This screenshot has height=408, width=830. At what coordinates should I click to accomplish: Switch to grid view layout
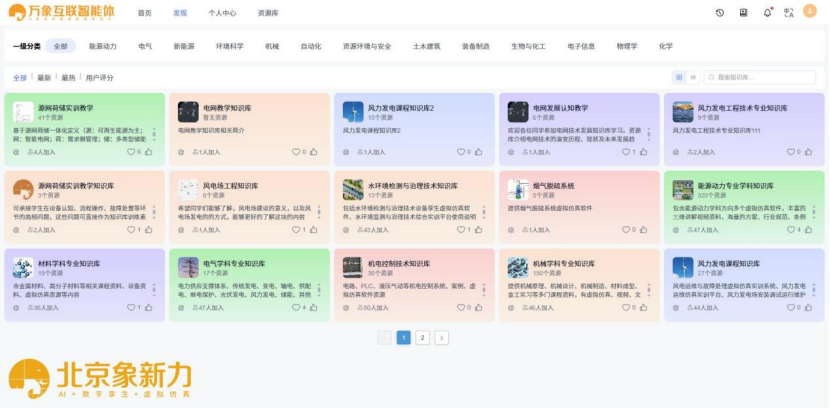pos(680,77)
